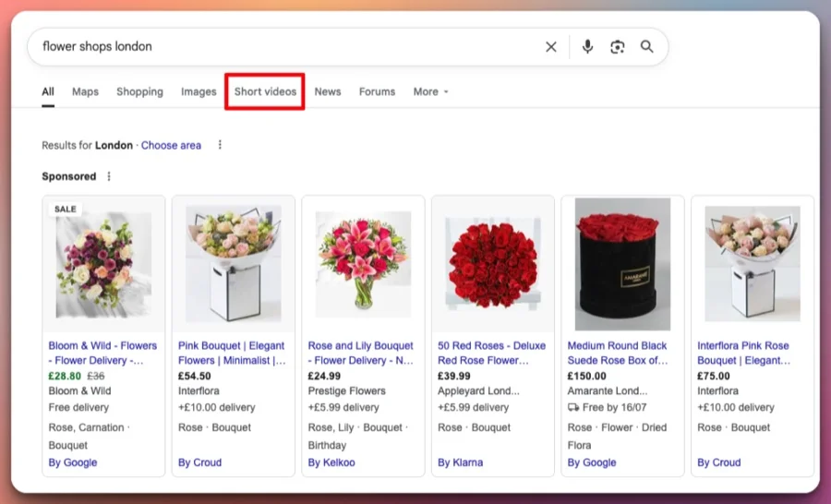Select the All tab
Screen dimensions: 831x504
[x=48, y=91]
